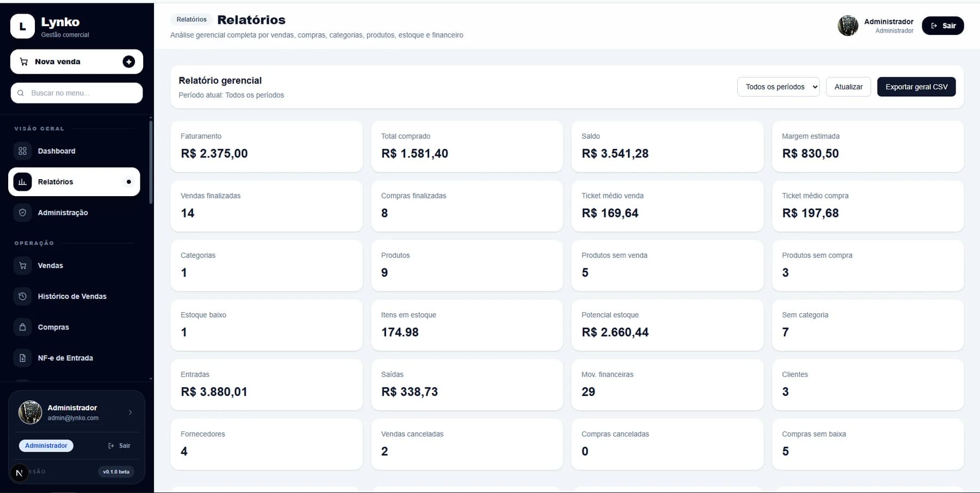Click the Total comprado value R$ 1.581,40
The width and height of the screenshot is (980, 493).
(414, 154)
